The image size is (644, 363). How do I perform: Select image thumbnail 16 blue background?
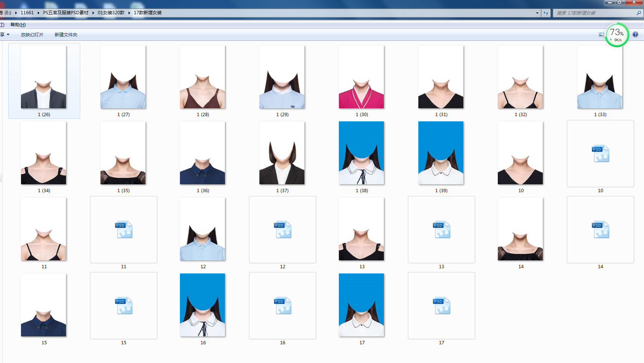[202, 305]
